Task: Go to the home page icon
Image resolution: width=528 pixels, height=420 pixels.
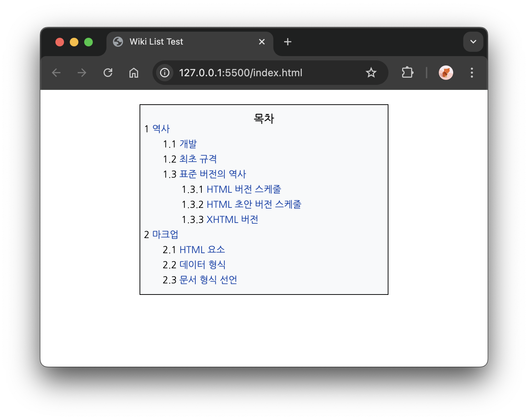Action: [x=134, y=73]
